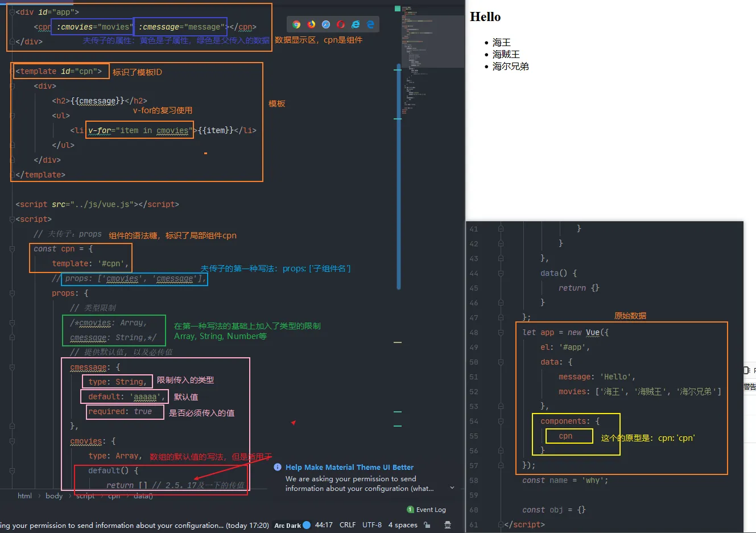Click list item 海贼王 in preview

coord(506,55)
